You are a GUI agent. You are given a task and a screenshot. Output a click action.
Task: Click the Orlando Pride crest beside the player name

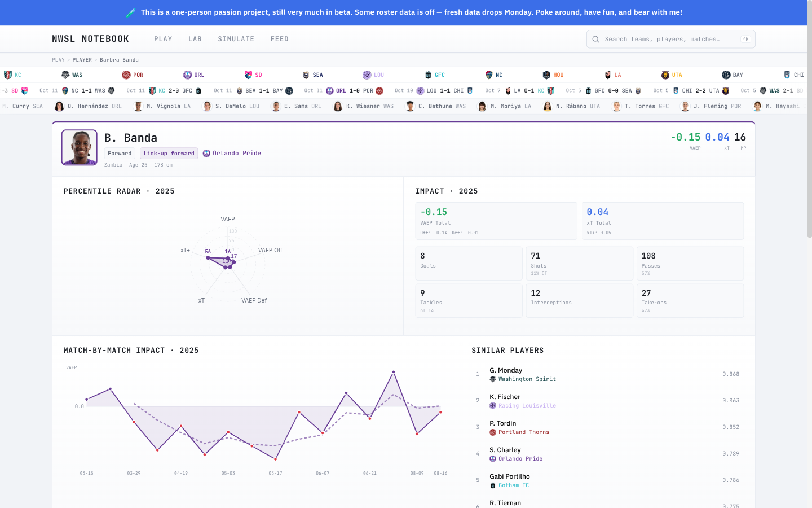click(207, 153)
